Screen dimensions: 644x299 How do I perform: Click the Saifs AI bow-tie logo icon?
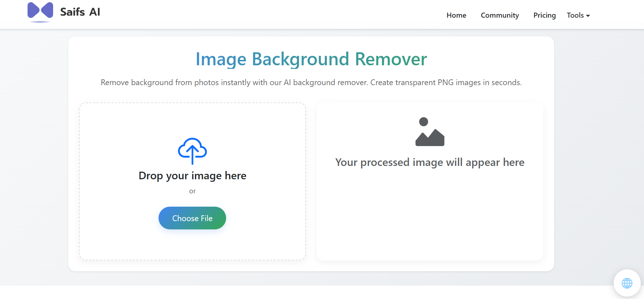pos(40,10)
